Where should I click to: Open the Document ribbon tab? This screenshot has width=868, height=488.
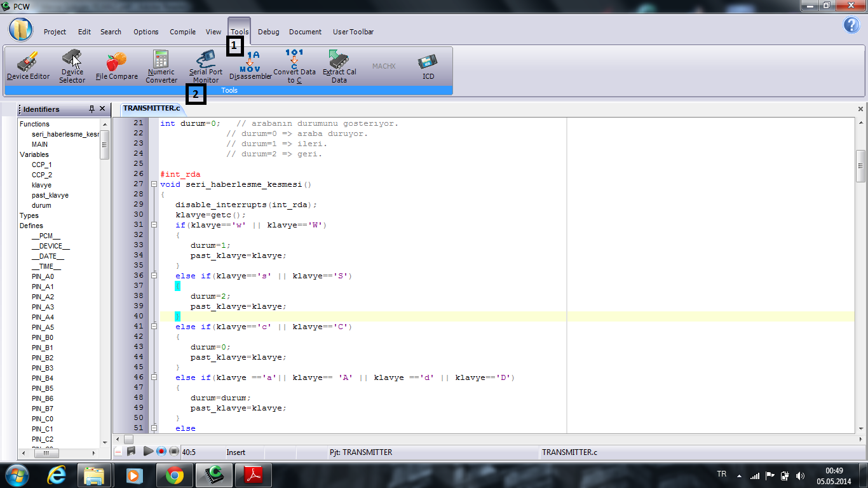[x=305, y=32]
